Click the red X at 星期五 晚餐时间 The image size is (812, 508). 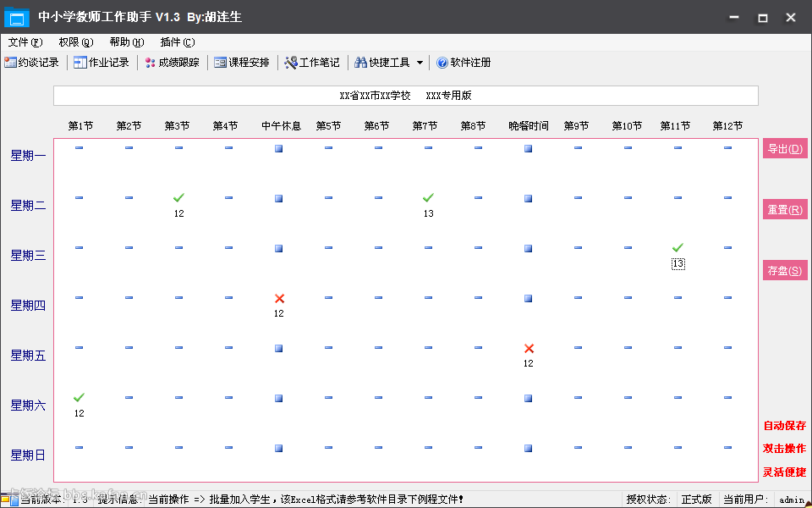click(x=529, y=348)
